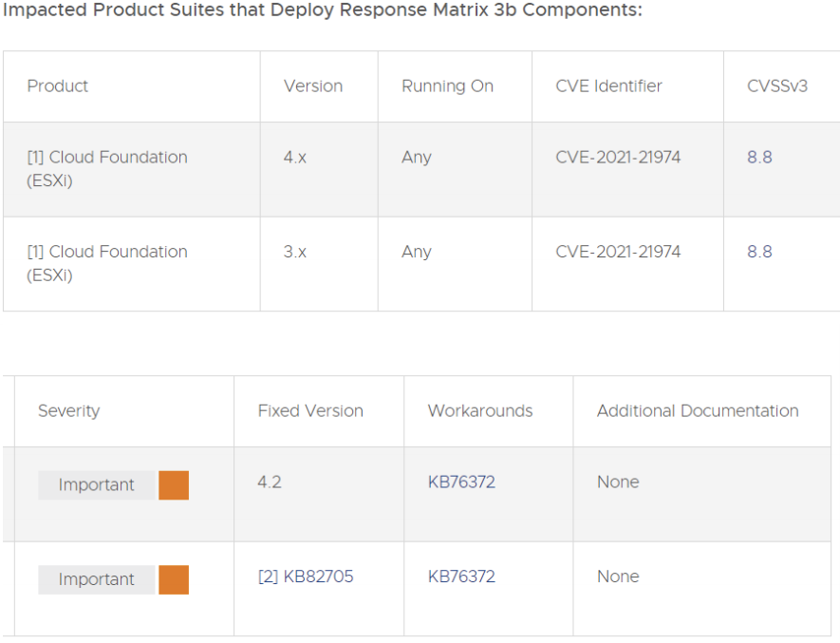Click the CVE Identifier column header
840x643 pixels.
608,86
